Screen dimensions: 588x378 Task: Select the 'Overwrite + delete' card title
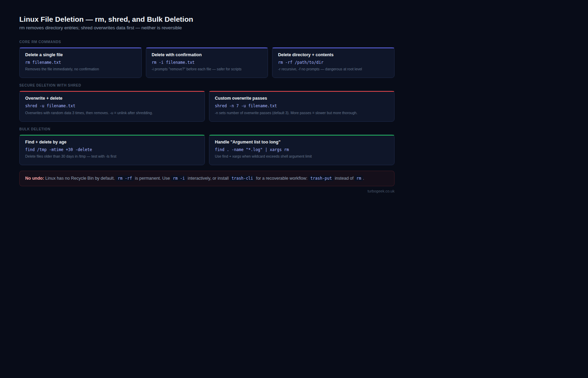coord(44,98)
